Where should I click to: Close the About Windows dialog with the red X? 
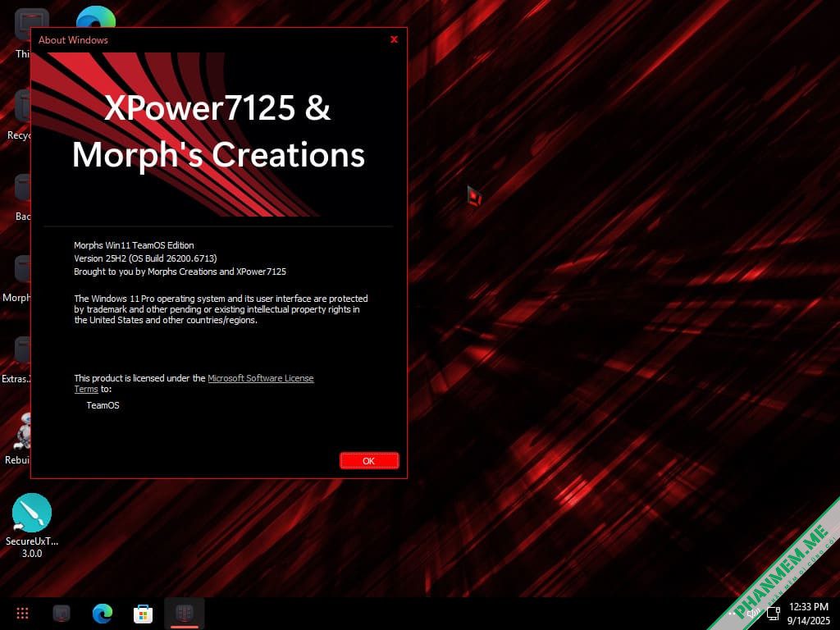(394, 39)
